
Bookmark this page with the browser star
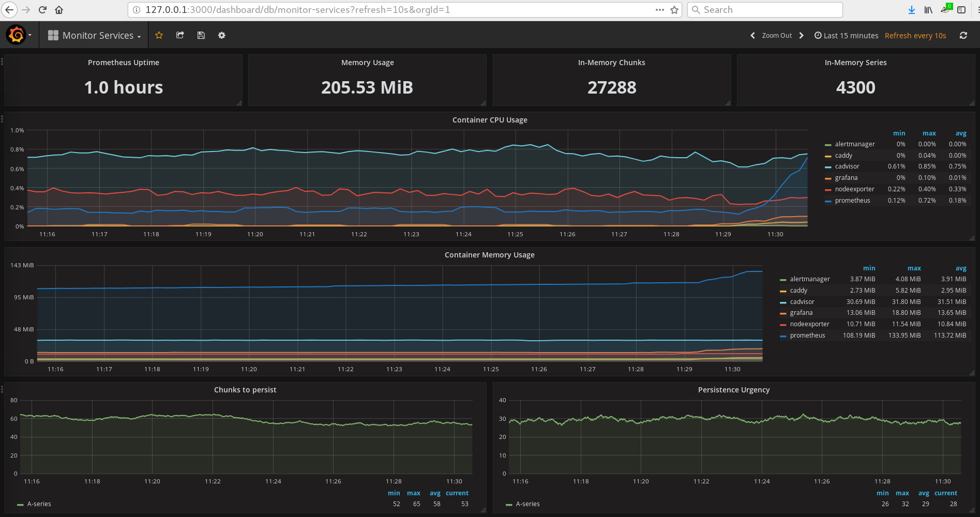[x=674, y=10]
